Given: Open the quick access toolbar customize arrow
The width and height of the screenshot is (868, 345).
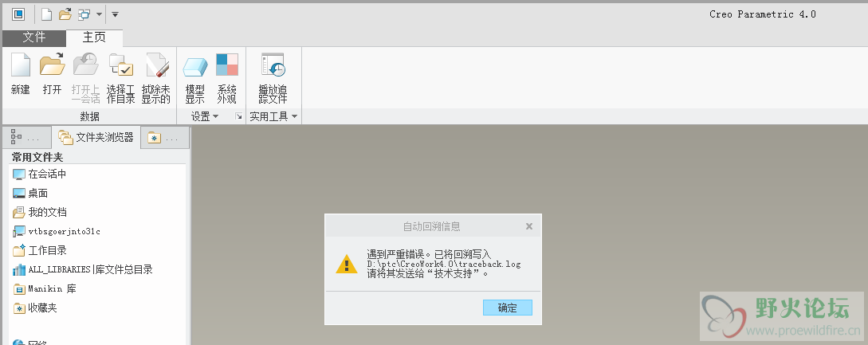Looking at the screenshot, I should pos(115,14).
